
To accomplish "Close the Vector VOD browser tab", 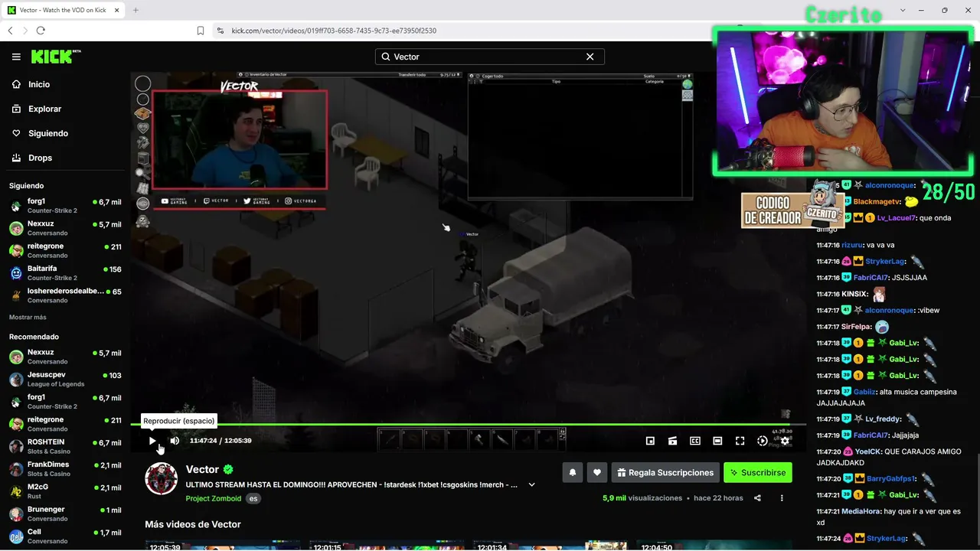I will point(117,10).
